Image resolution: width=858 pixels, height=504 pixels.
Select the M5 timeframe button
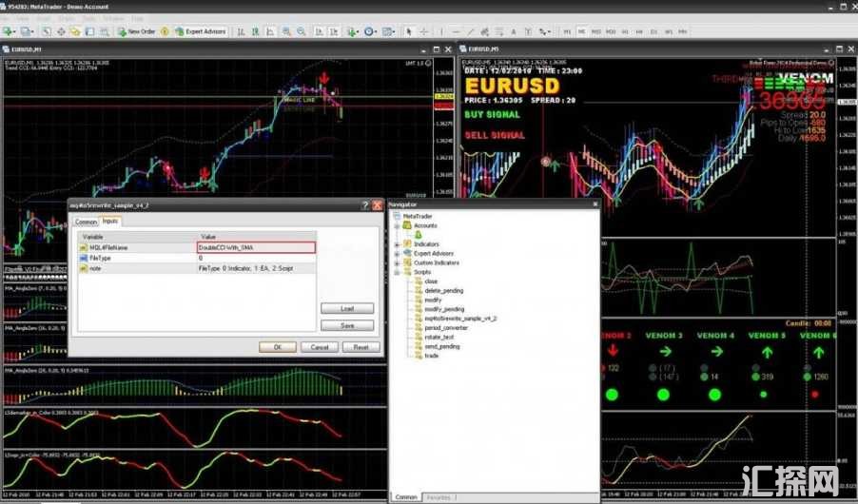coord(582,31)
